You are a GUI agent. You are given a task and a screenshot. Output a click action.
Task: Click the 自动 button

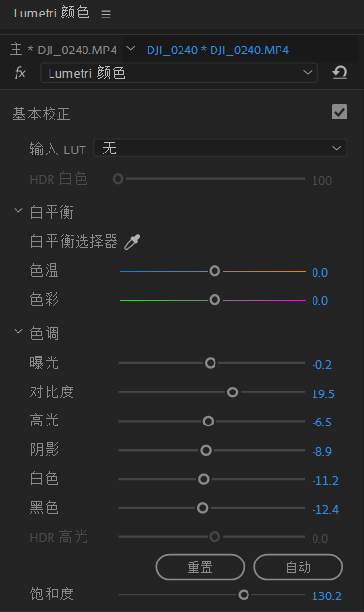[298, 567]
